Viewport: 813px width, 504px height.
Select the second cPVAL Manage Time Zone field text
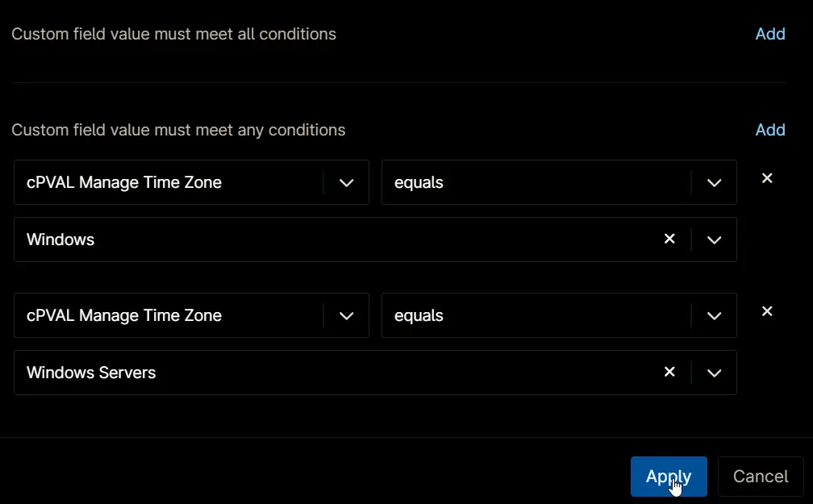(124, 315)
